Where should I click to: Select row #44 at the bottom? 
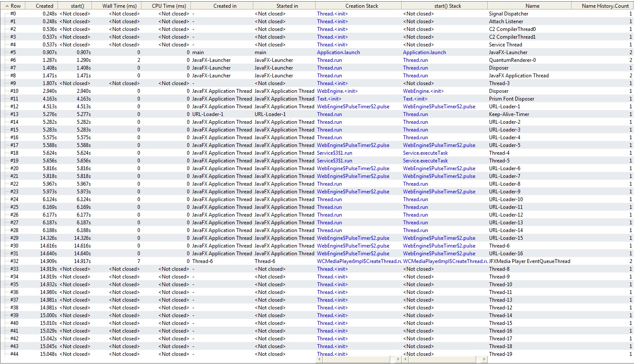(x=14, y=354)
